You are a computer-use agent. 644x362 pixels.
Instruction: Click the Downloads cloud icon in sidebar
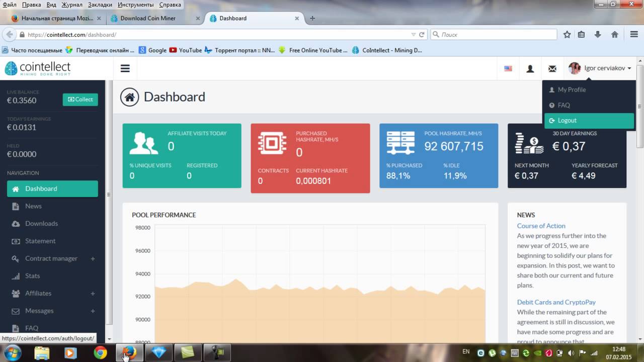(x=15, y=224)
